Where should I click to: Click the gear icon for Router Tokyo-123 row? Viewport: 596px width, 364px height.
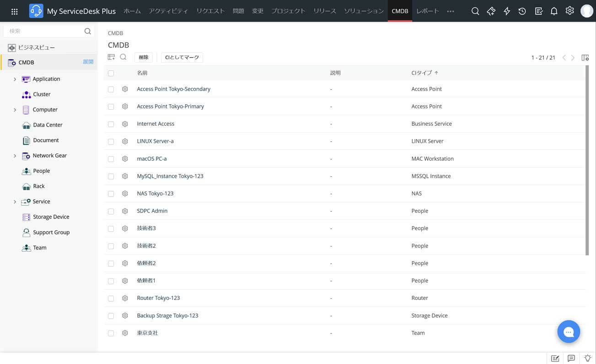(125, 298)
